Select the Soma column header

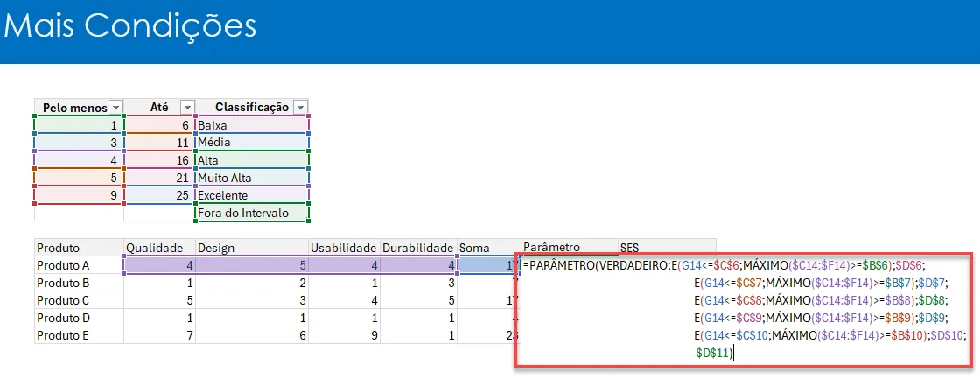[x=489, y=248]
